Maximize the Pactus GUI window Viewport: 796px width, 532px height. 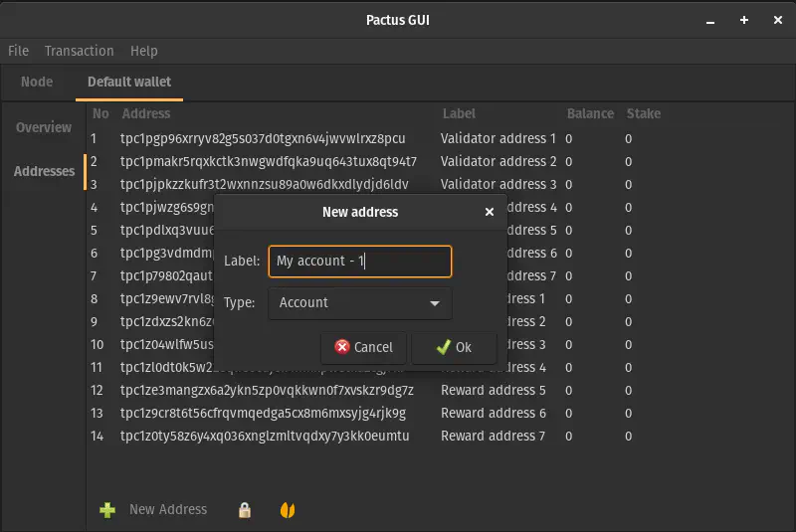(743, 20)
